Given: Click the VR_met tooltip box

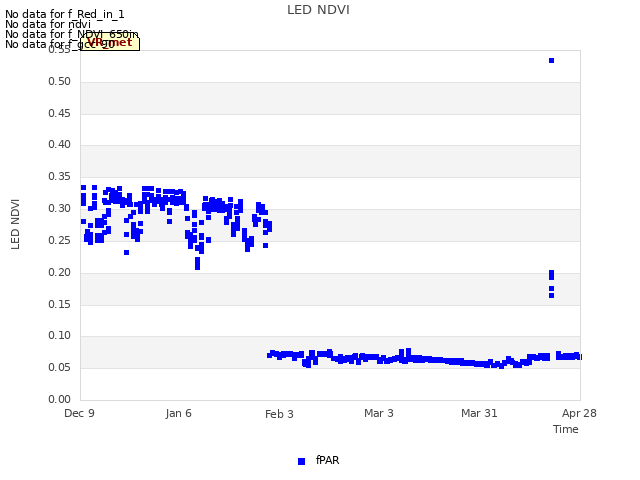Looking at the screenshot, I should tap(110, 43).
